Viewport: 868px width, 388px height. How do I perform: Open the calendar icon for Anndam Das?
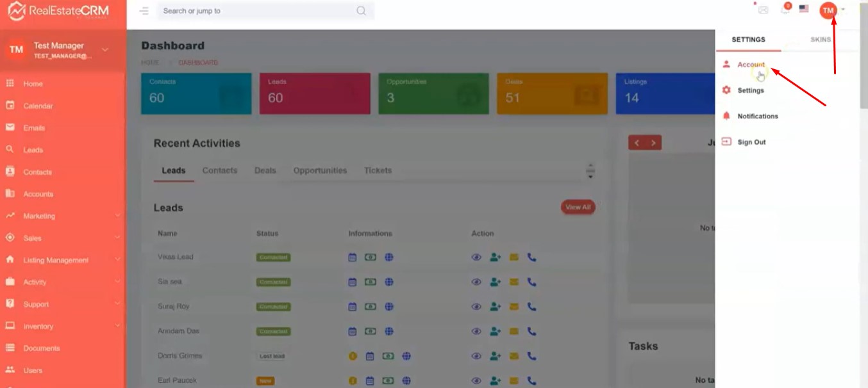(352, 332)
